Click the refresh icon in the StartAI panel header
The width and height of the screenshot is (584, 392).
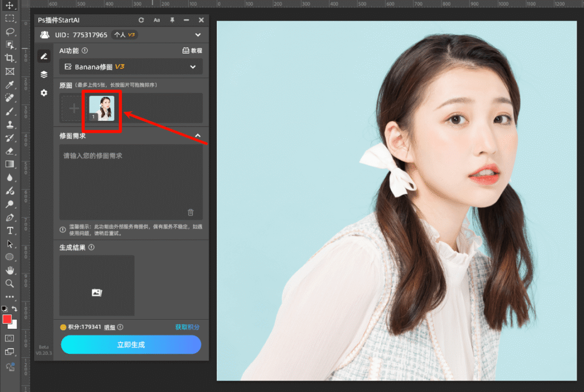pos(141,20)
